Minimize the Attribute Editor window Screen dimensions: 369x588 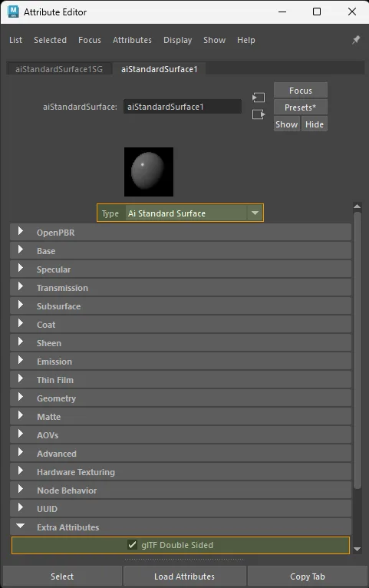[282, 12]
